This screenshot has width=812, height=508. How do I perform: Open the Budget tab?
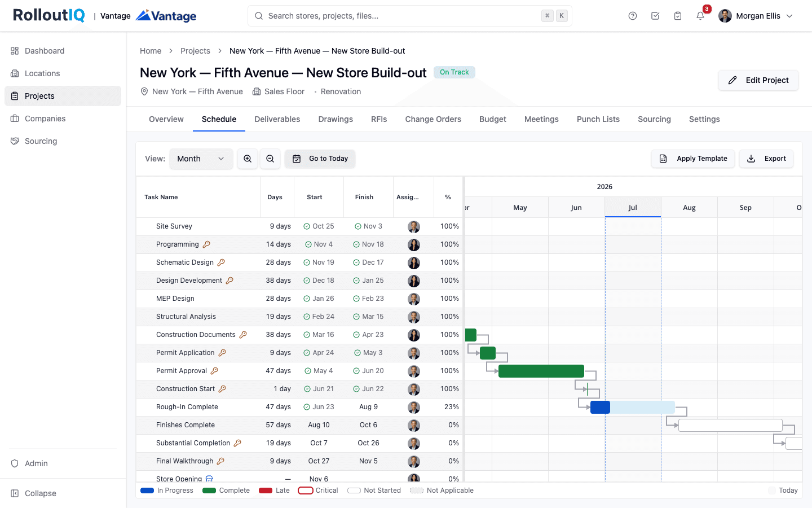point(493,119)
